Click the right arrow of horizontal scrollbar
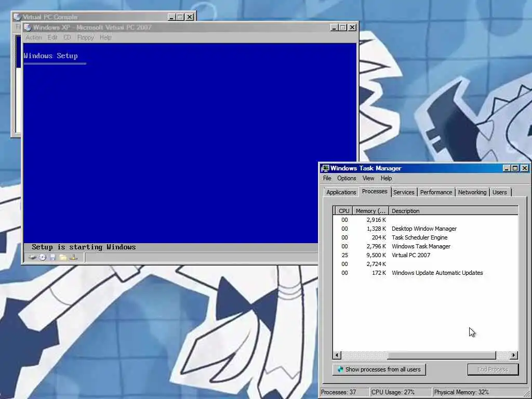This screenshot has width=532, height=399. click(514, 355)
